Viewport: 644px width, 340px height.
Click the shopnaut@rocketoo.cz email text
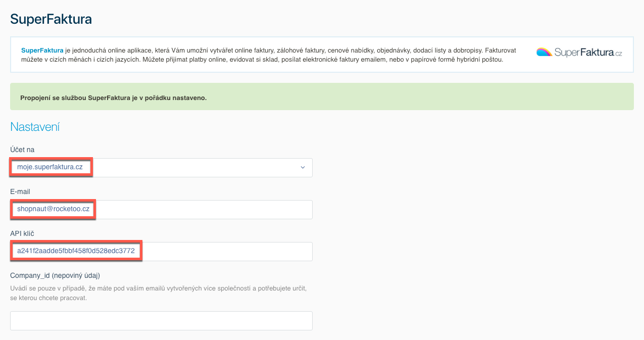53,210
